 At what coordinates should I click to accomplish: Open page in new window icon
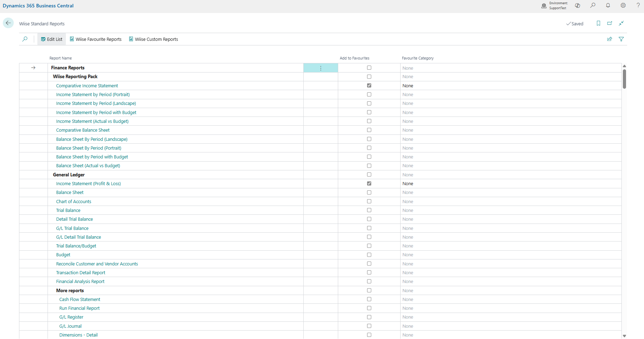[610, 23]
